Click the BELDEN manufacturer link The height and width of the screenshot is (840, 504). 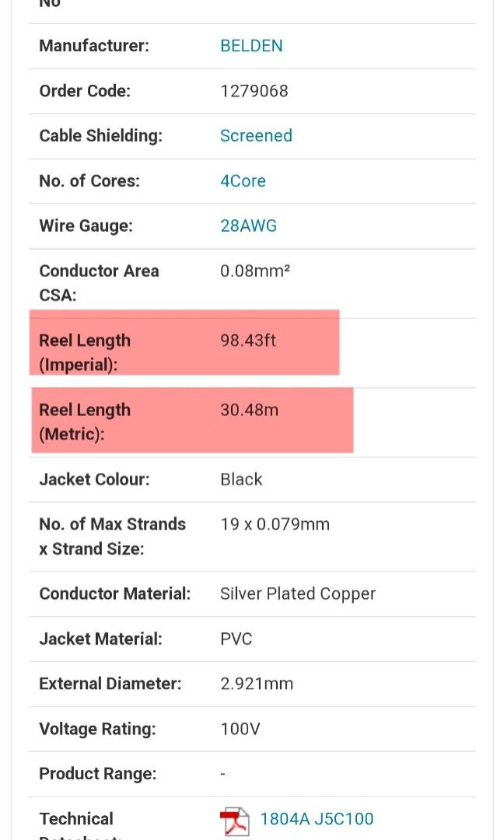click(251, 46)
